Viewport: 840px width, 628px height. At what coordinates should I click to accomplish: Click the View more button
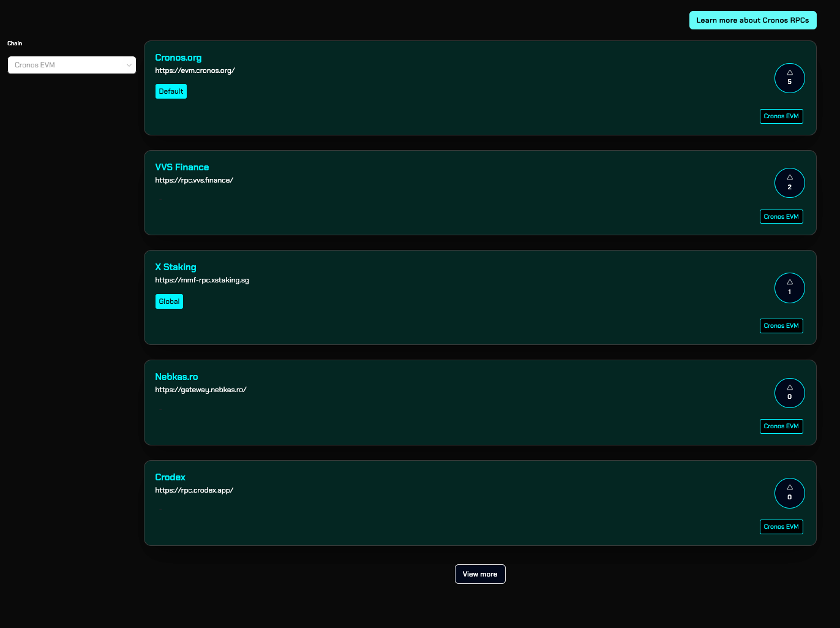(x=480, y=574)
